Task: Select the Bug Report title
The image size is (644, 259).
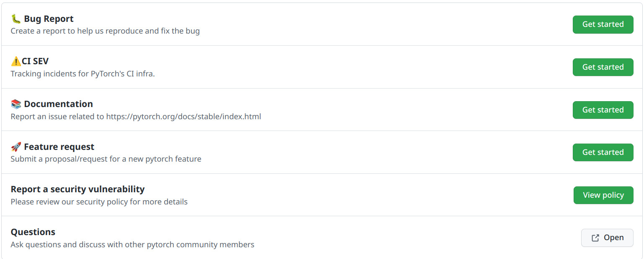Action: point(49,19)
